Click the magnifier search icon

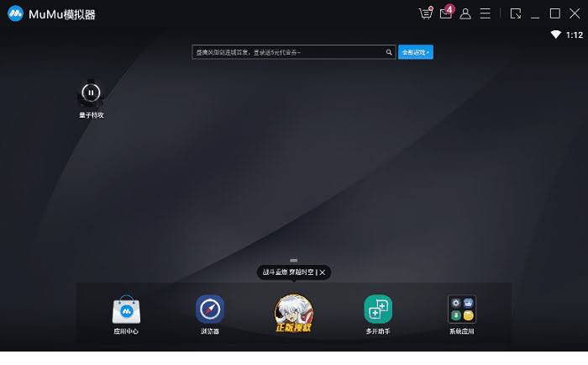coord(389,52)
